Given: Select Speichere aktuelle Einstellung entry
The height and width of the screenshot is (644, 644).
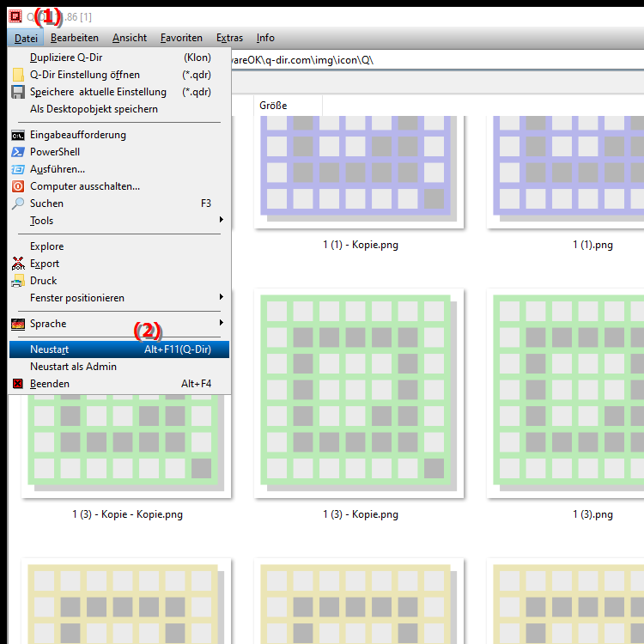Looking at the screenshot, I should (x=119, y=92).
